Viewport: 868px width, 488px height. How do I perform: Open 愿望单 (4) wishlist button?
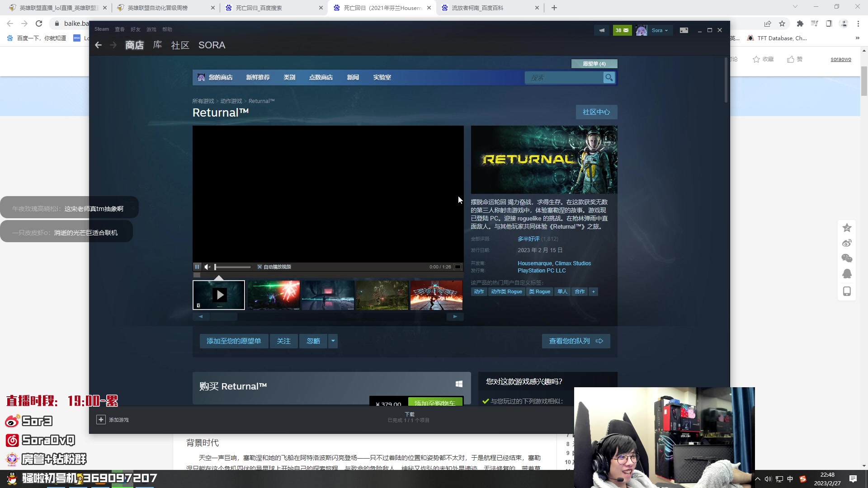coord(594,64)
